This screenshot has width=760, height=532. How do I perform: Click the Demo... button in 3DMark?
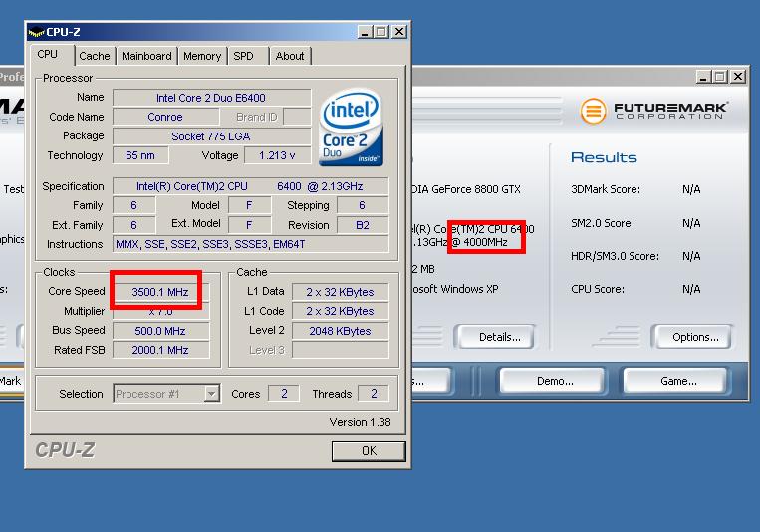tap(555, 381)
